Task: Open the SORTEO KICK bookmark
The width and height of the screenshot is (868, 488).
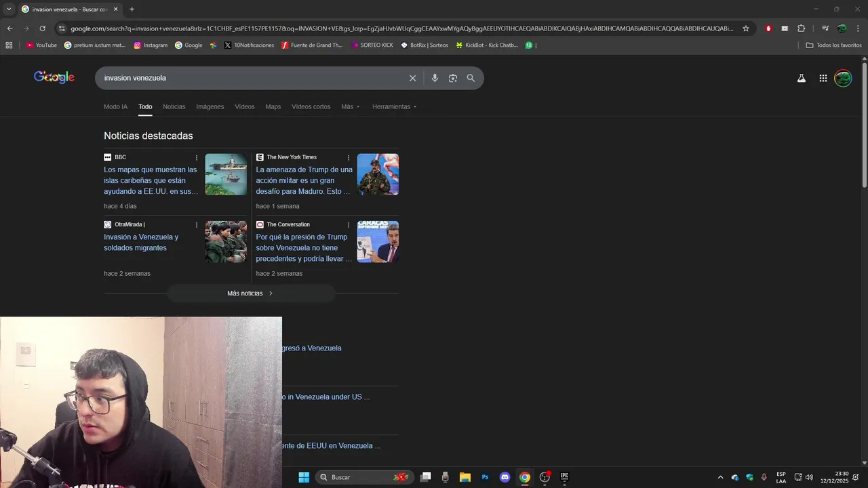Action: 372,45
